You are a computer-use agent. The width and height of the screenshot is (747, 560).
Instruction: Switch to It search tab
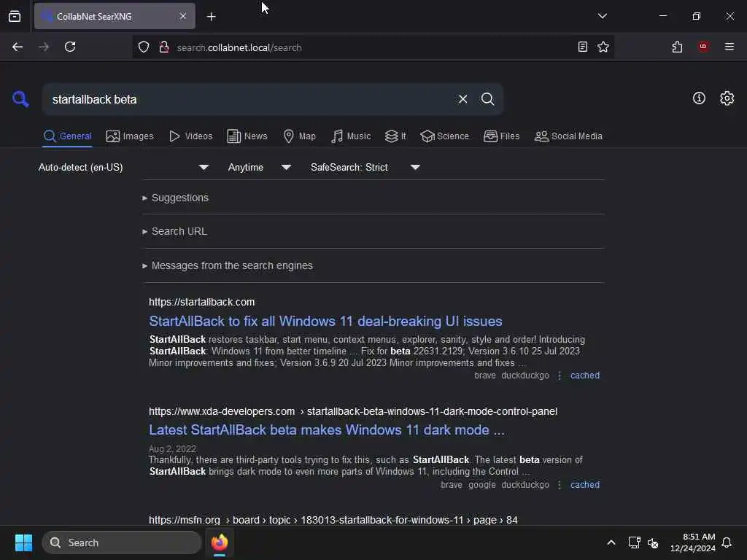pyautogui.click(x=395, y=136)
